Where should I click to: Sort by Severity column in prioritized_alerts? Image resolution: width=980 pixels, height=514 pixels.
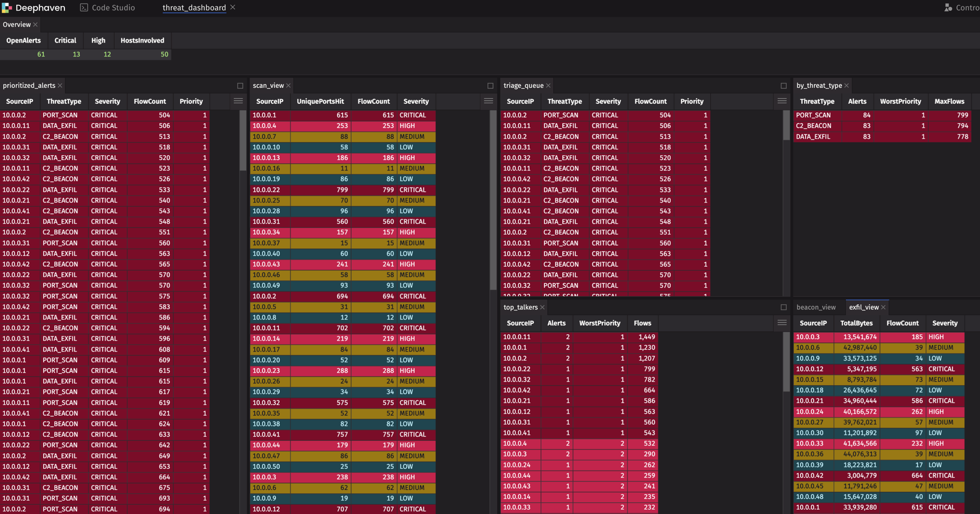point(108,101)
